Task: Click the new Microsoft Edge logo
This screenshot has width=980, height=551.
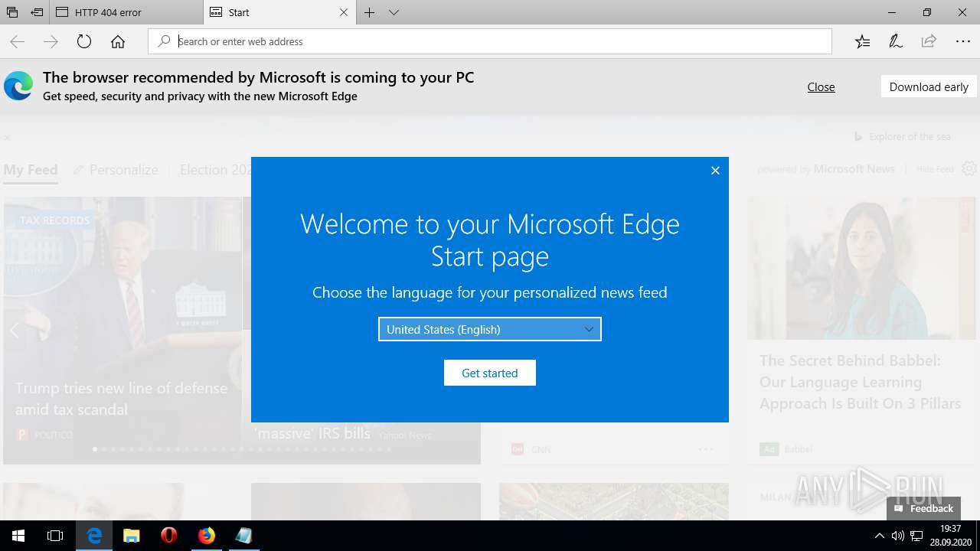Action: (18, 86)
